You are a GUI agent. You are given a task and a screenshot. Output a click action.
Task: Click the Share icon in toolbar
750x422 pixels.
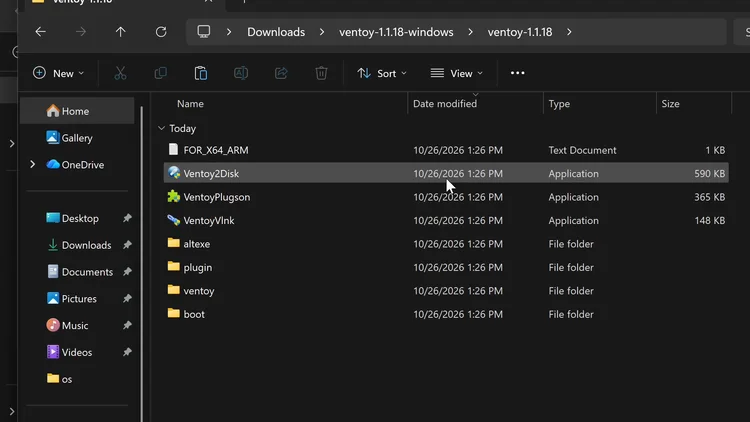pyautogui.click(x=281, y=73)
